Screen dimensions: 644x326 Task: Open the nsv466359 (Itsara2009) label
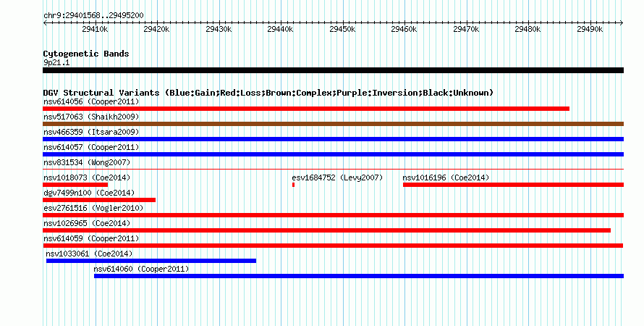(91, 132)
